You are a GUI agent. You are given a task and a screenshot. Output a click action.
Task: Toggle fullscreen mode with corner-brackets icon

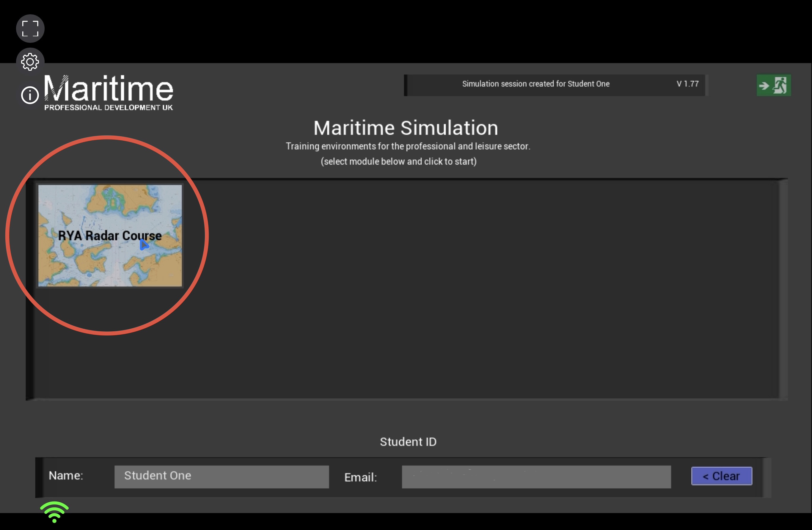click(30, 29)
